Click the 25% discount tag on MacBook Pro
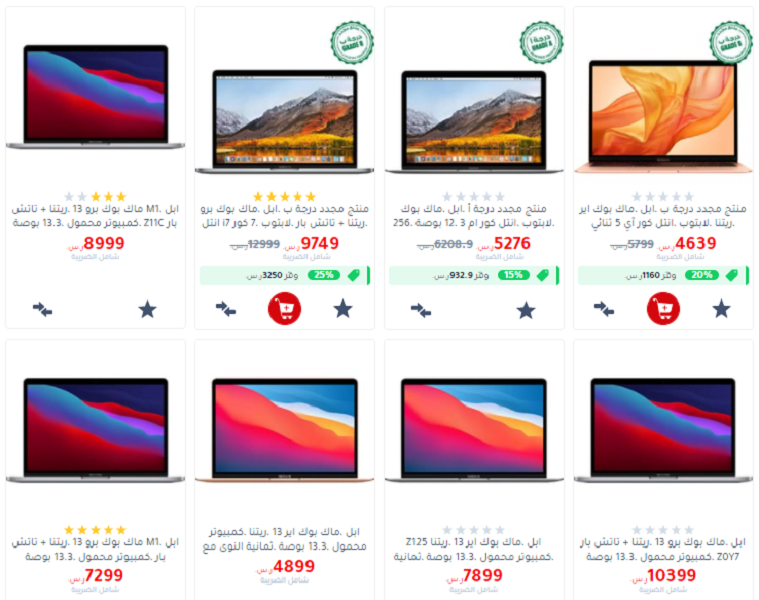The image size is (759, 600). pos(324,275)
